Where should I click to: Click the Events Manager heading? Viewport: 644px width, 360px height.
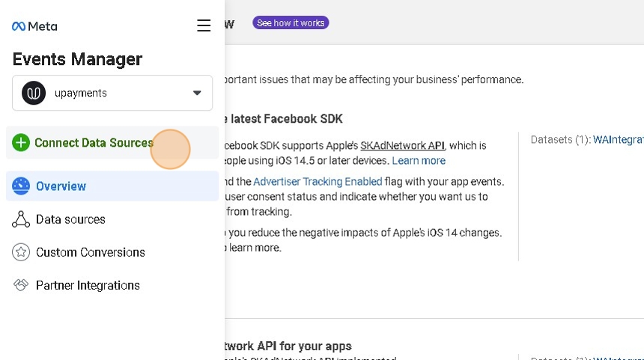coord(77,59)
